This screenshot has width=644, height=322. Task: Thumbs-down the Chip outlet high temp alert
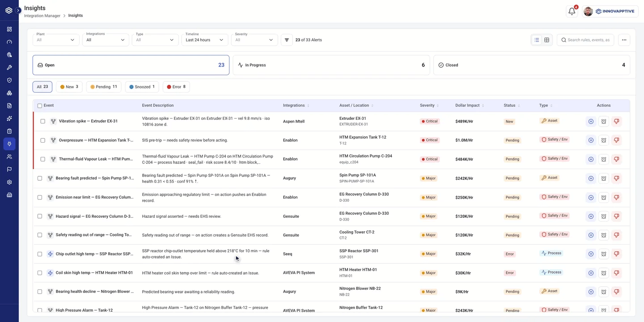pos(616,254)
